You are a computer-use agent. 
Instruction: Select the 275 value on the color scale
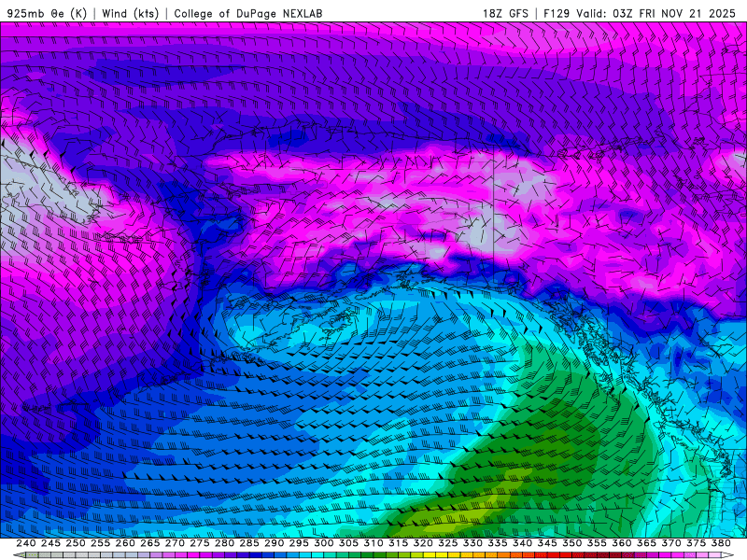(x=199, y=543)
